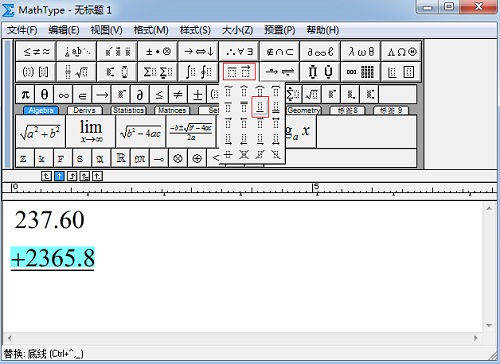Set center-aligned tab stop (highlighted)
The image size is (500, 364).
[59, 176]
